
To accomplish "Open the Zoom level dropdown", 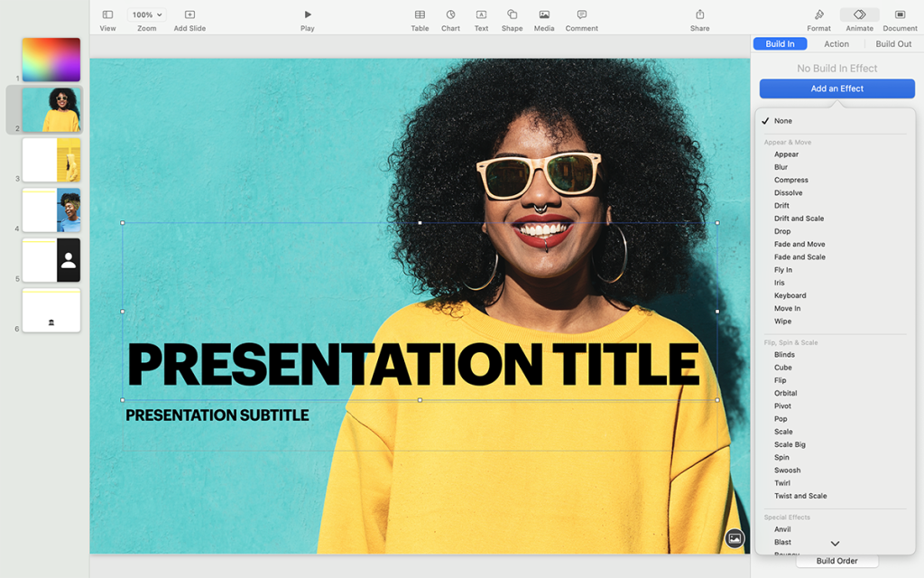I will 145,14.
